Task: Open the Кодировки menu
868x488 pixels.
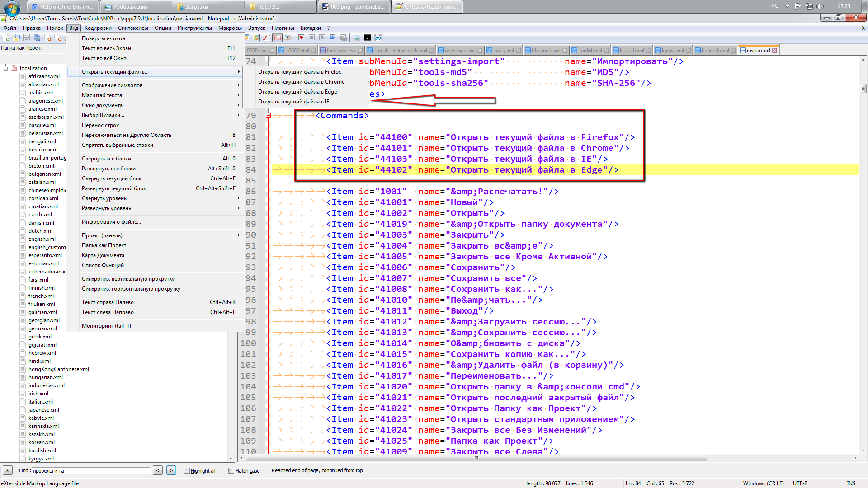Action: point(98,28)
